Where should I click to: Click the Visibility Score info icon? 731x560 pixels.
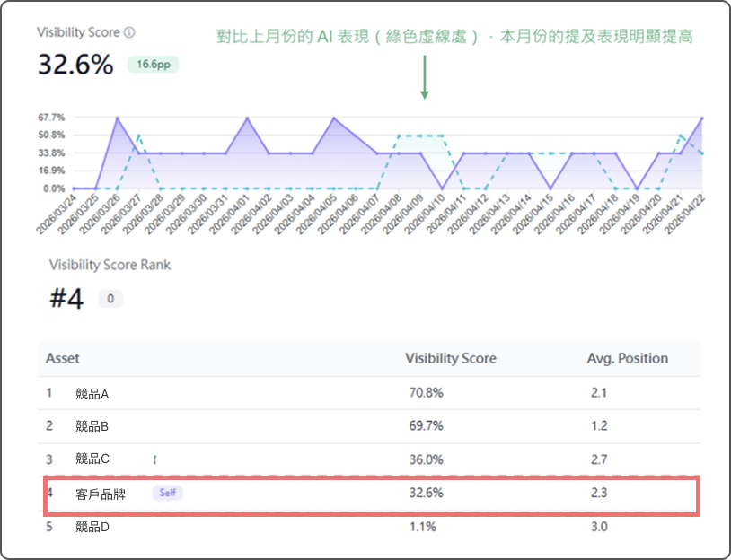tap(130, 32)
